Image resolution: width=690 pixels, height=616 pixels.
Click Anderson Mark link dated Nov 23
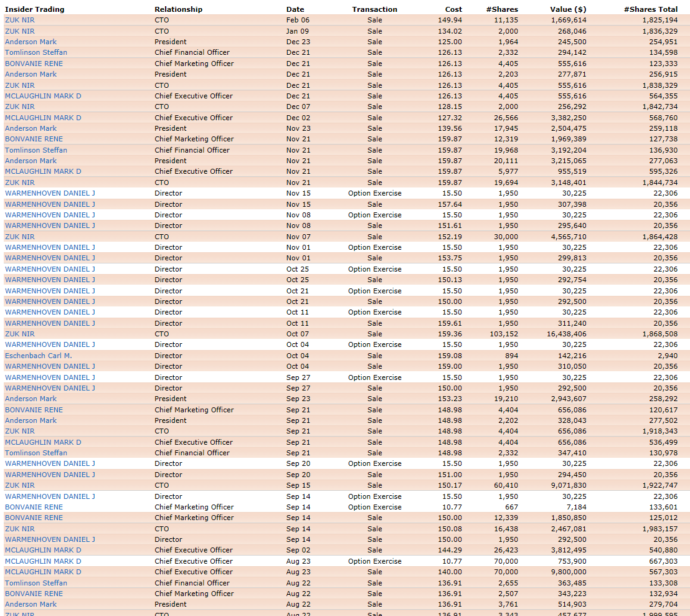(x=31, y=128)
